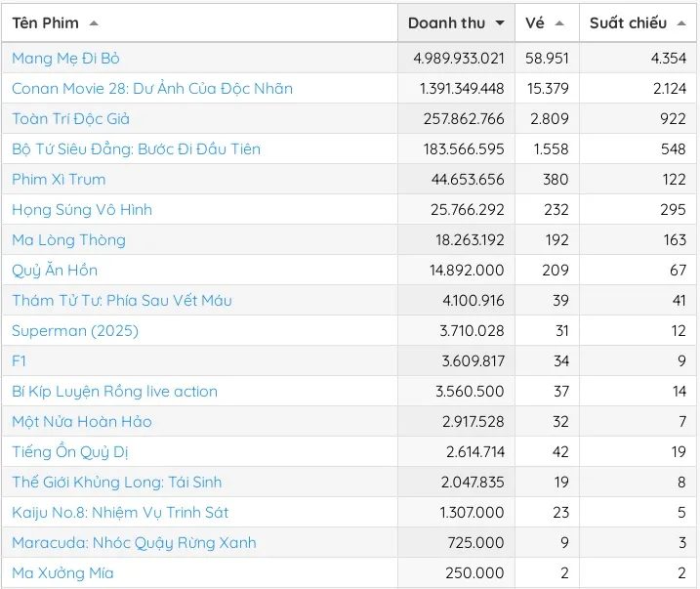This screenshot has width=700, height=589.
Task: Click the Doanh thu sort arrow
Action: click(500, 22)
